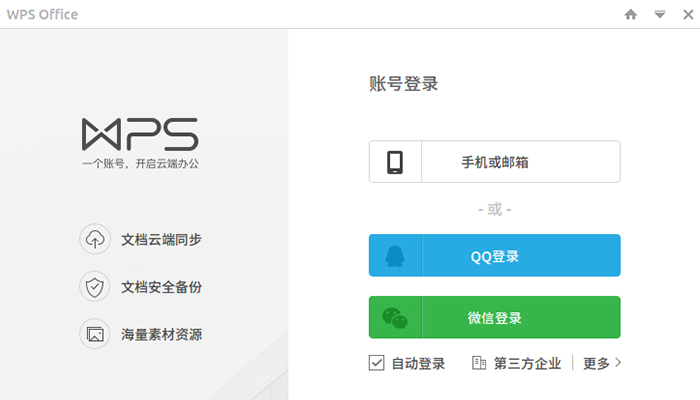700x400 pixels.
Task: Click the home icon in title bar
Action: click(x=630, y=14)
